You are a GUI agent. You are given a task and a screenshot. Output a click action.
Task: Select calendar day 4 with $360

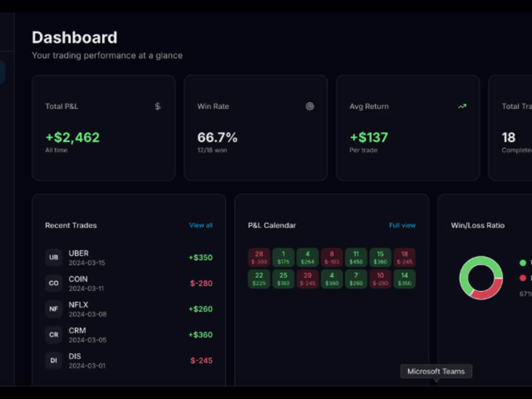tap(332, 279)
